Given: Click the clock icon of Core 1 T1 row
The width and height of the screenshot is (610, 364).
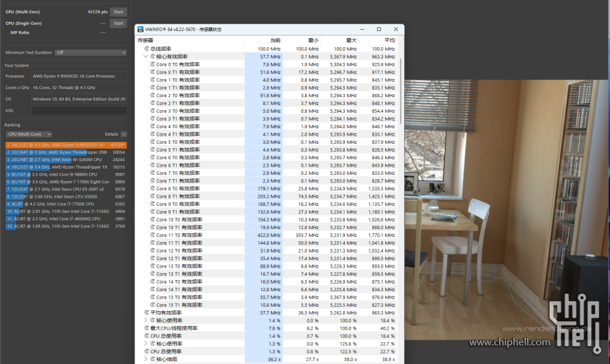Looking at the screenshot, I should 152,88.
